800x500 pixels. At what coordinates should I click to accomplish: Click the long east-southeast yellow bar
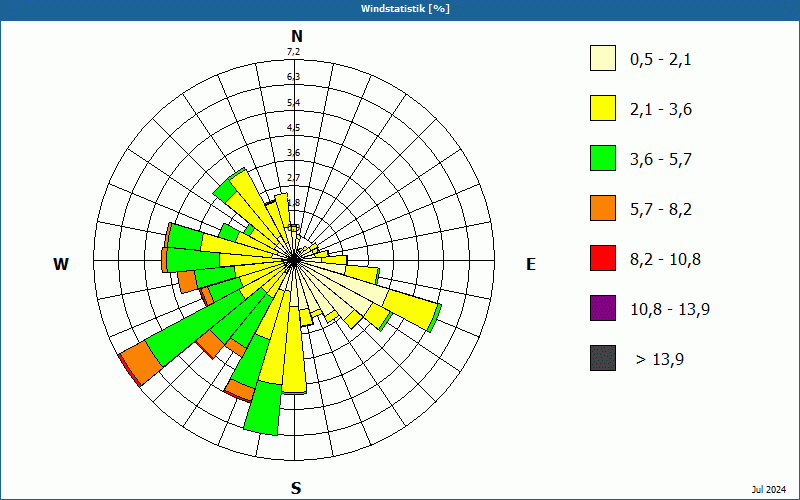411,311
